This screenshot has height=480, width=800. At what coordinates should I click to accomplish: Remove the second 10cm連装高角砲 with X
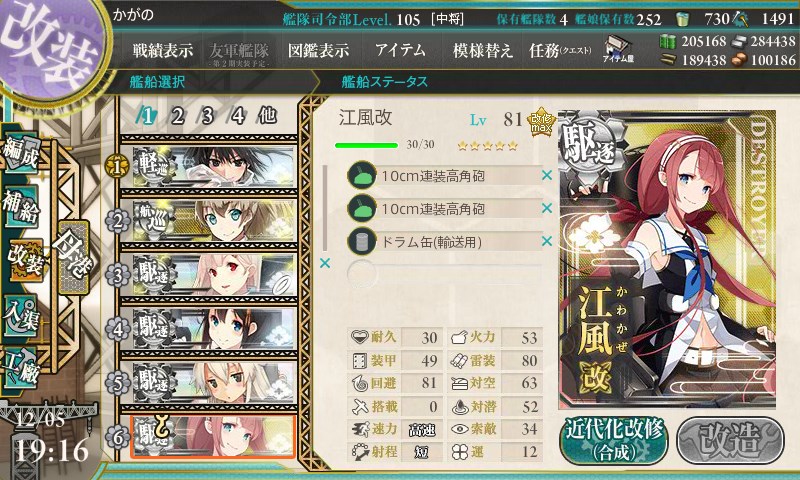coord(547,208)
